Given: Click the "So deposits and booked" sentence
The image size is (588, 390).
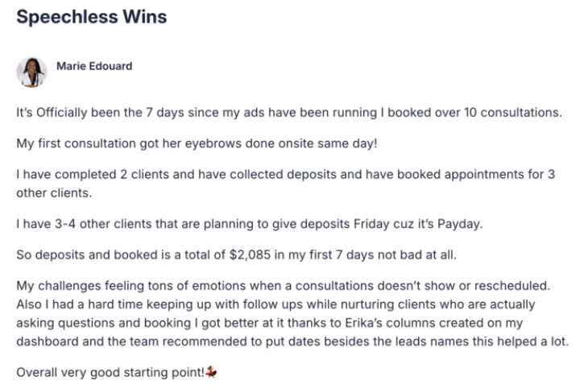Looking at the screenshot, I should point(121,256).
